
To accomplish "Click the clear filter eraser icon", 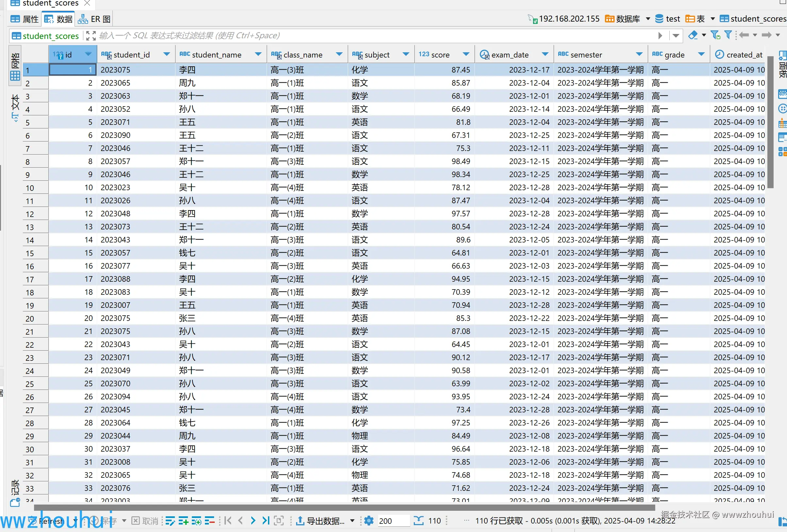I will [x=693, y=35].
